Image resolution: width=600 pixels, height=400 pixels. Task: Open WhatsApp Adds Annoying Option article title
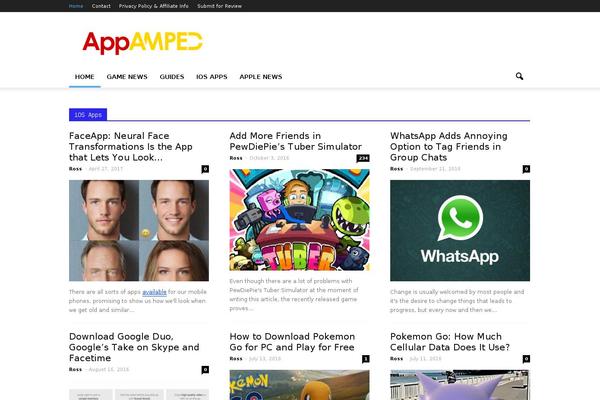(x=448, y=147)
